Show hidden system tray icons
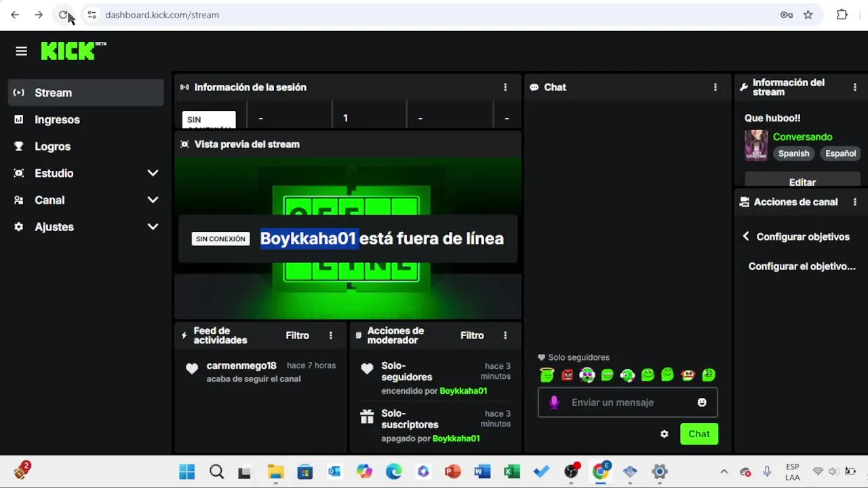 coord(724,472)
